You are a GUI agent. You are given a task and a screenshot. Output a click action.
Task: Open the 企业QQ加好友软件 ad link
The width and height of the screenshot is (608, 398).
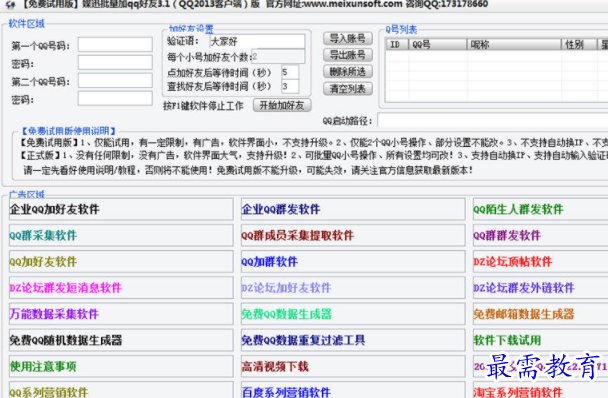tap(121, 209)
